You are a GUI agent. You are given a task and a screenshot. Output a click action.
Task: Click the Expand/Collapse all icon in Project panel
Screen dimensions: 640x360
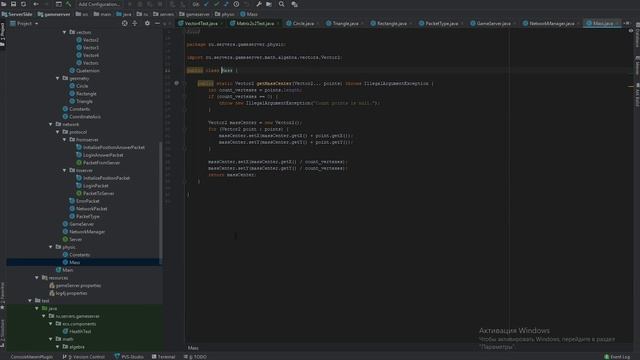pos(135,24)
